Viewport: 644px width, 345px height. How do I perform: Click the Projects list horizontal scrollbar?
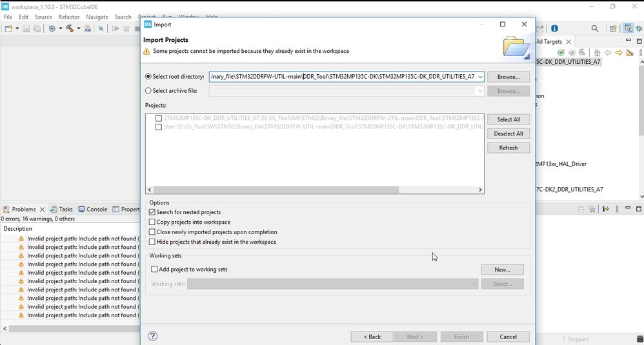(276, 190)
